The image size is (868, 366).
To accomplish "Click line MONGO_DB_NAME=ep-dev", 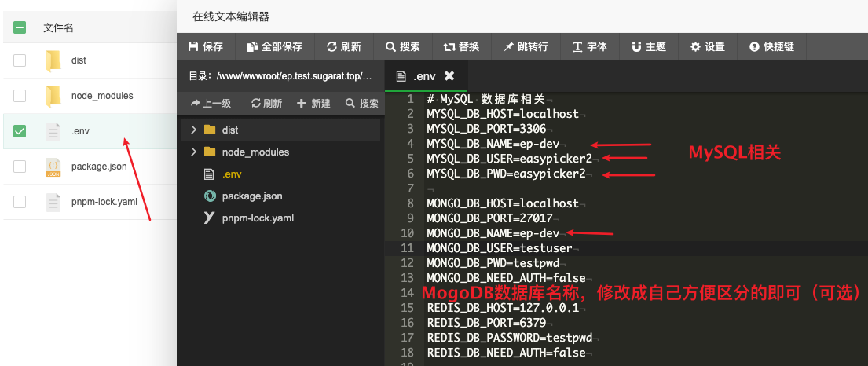I will pos(493,234).
